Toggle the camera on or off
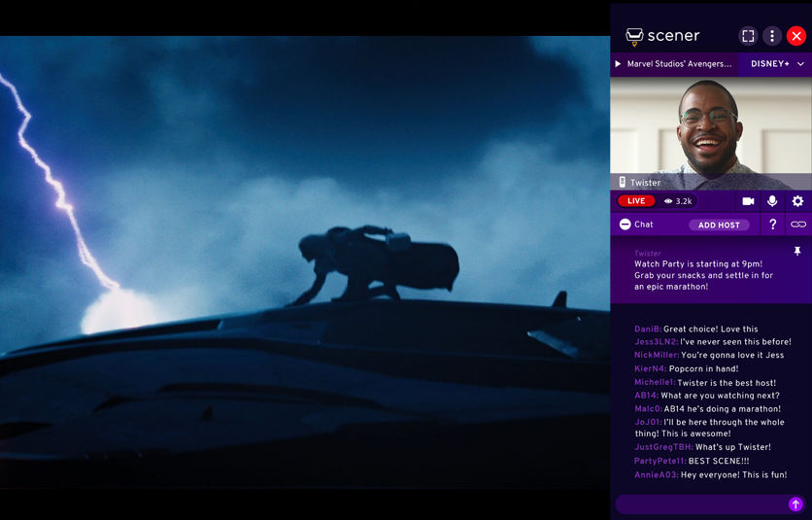The width and height of the screenshot is (812, 520). (x=748, y=201)
